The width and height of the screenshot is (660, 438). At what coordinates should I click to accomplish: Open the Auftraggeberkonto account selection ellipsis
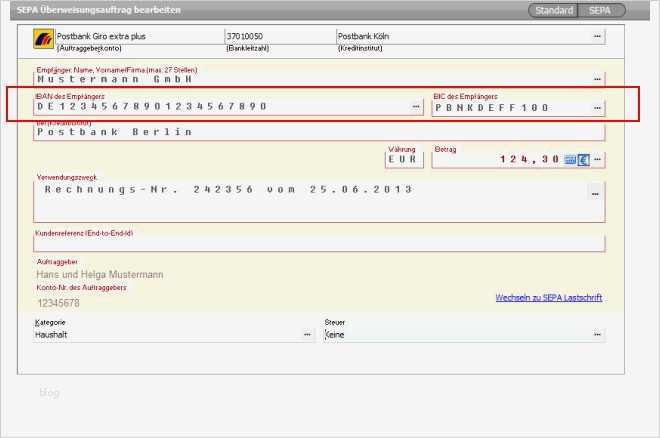coord(597,36)
